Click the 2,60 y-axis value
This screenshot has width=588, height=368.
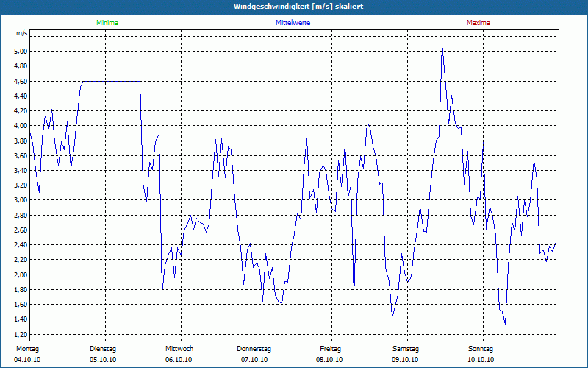coord(21,230)
